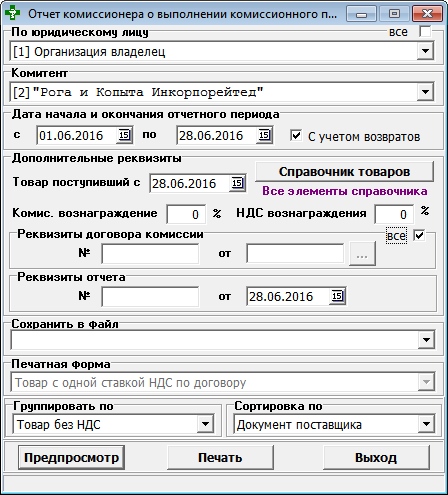The width and height of the screenshot is (448, 495).
Task: Click the '...' contract browse button
Action: pos(362,254)
